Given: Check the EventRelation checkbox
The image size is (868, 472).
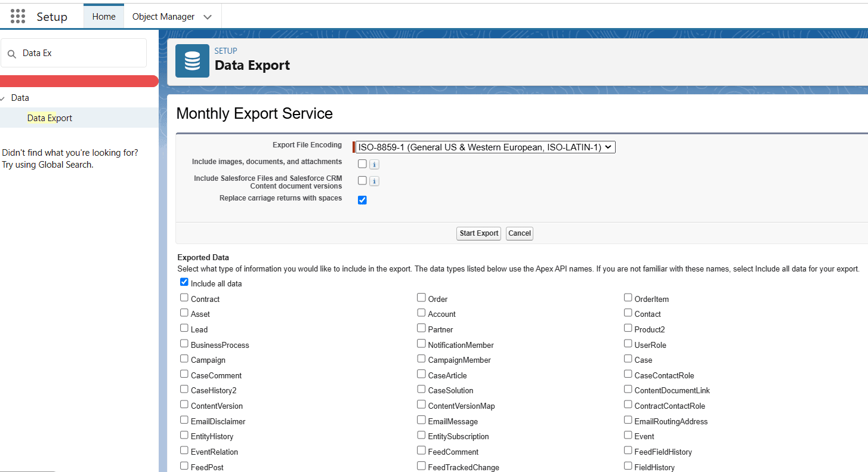Looking at the screenshot, I should [x=184, y=450].
